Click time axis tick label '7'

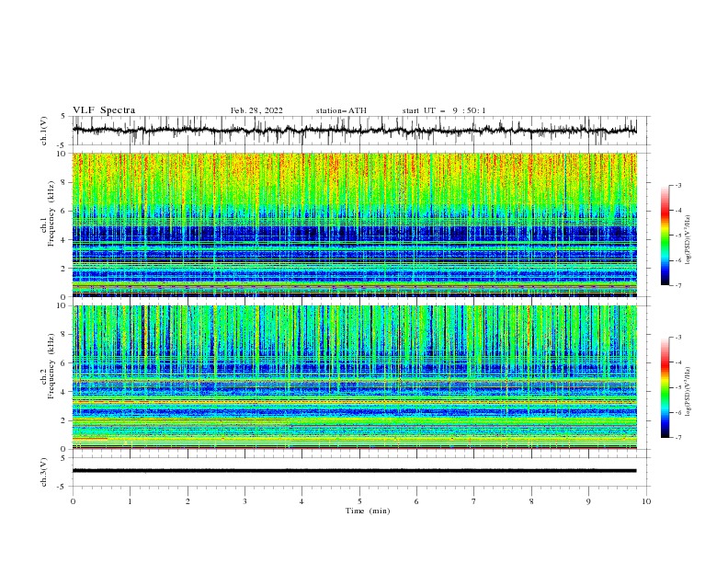(474, 501)
